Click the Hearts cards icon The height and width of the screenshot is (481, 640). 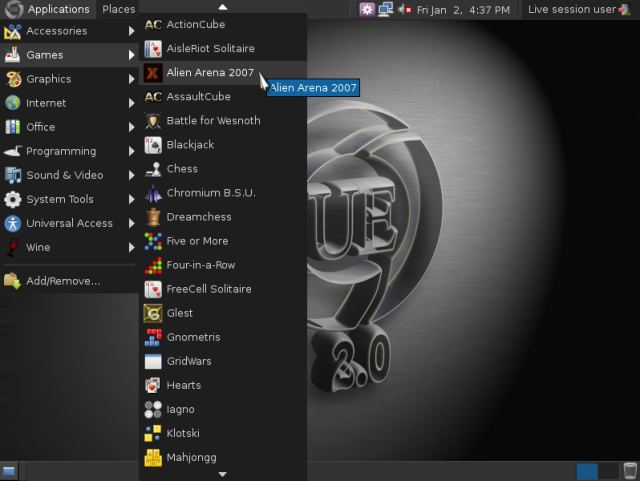[153, 385]
